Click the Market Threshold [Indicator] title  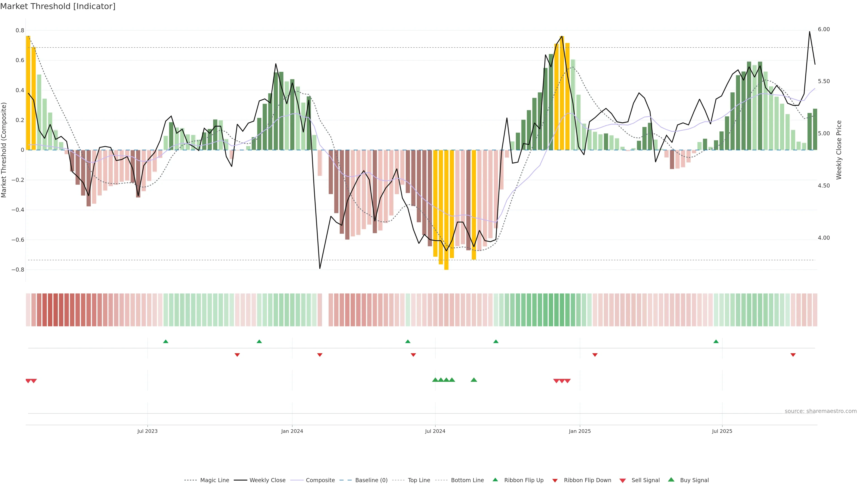[58, 6]
